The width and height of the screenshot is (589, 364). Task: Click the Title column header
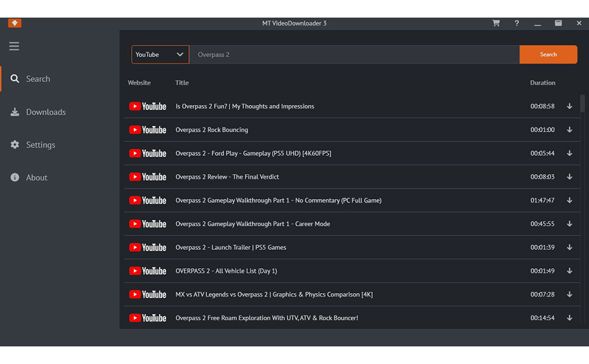click(x=182, y=83)
